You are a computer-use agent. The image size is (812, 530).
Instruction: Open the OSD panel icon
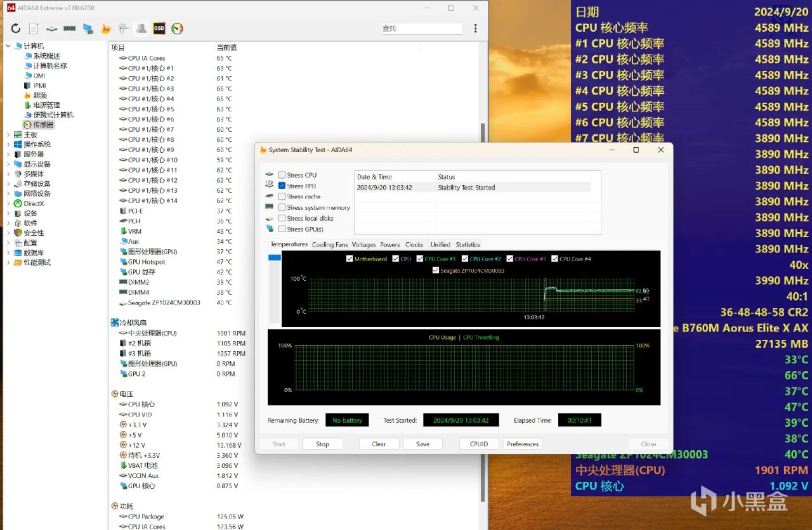point(159,29)
